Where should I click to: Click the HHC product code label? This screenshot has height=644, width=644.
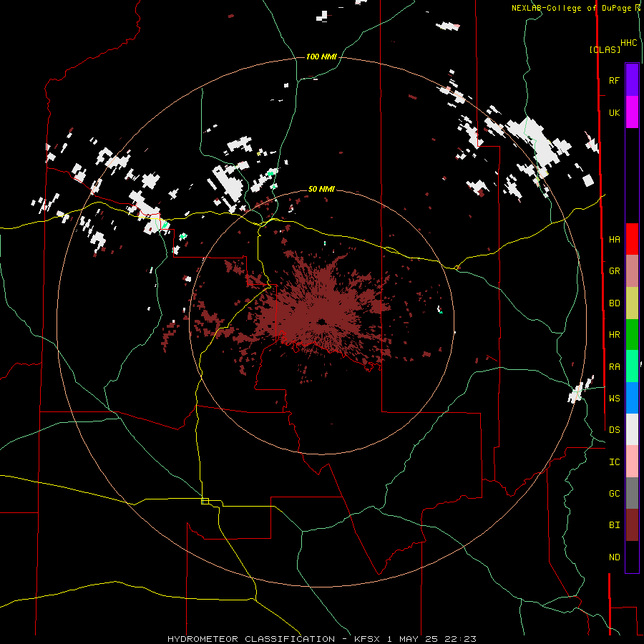click(628, 43)
